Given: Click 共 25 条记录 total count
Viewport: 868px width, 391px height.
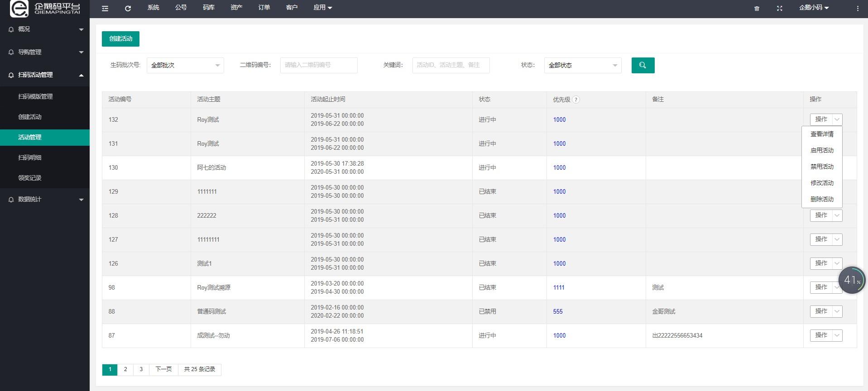Looking at the screenshot, I should (200, 369).
